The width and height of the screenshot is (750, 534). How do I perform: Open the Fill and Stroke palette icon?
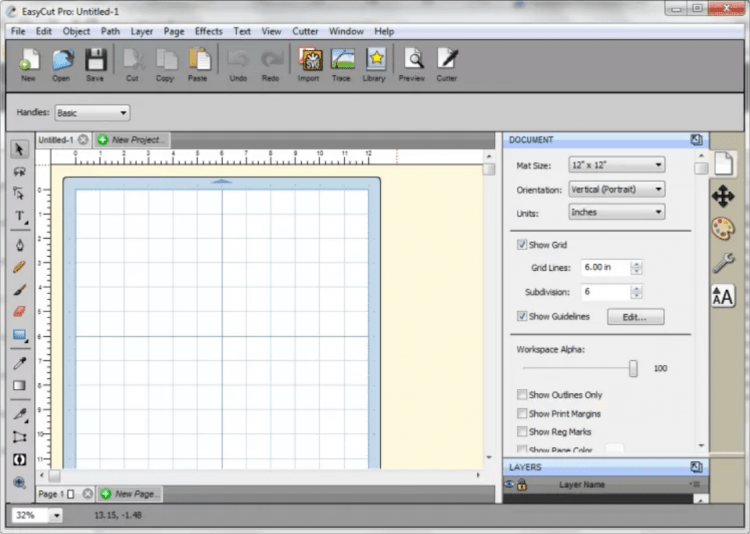click(723, 229)
